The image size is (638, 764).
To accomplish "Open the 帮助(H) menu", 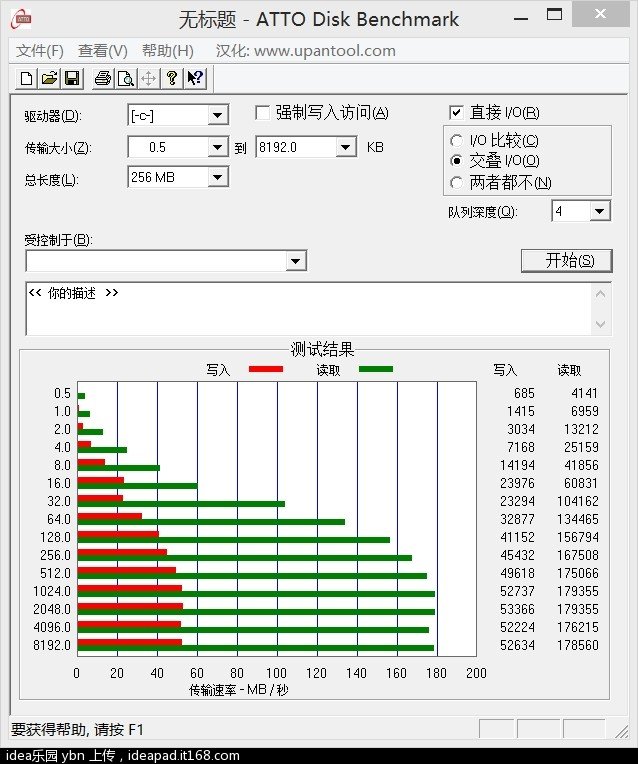I will click(168, 51).
